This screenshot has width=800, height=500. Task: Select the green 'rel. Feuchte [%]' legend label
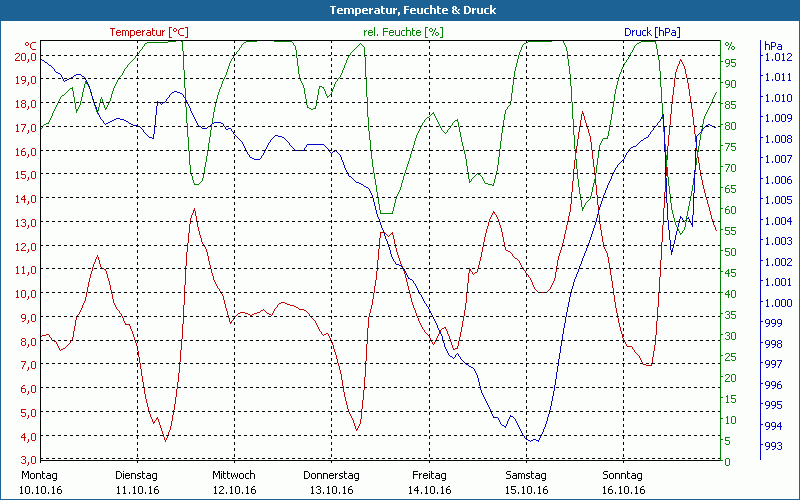pyautogui.click(x=403, y=32)
